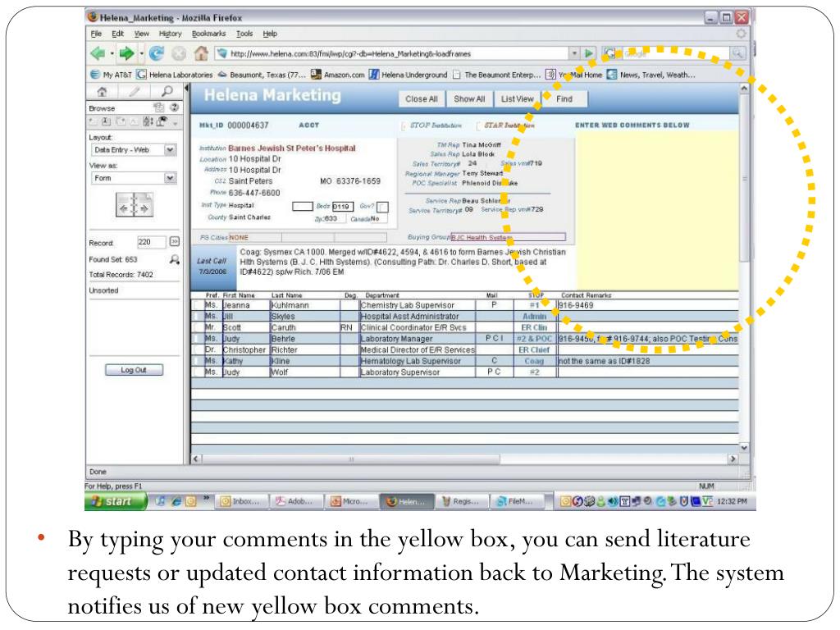Toggle the STOP Institution checkbox
Viewport: 840px width, 630px height.
click(404, 126)
